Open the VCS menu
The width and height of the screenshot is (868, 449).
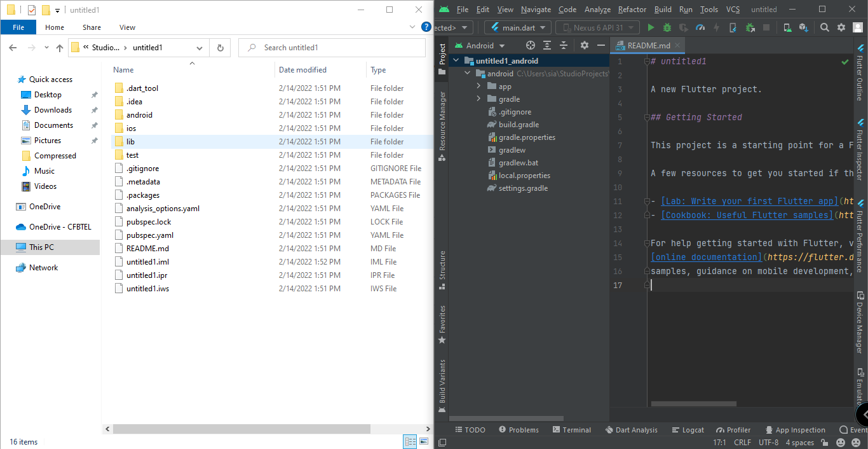tap(733, 10)
